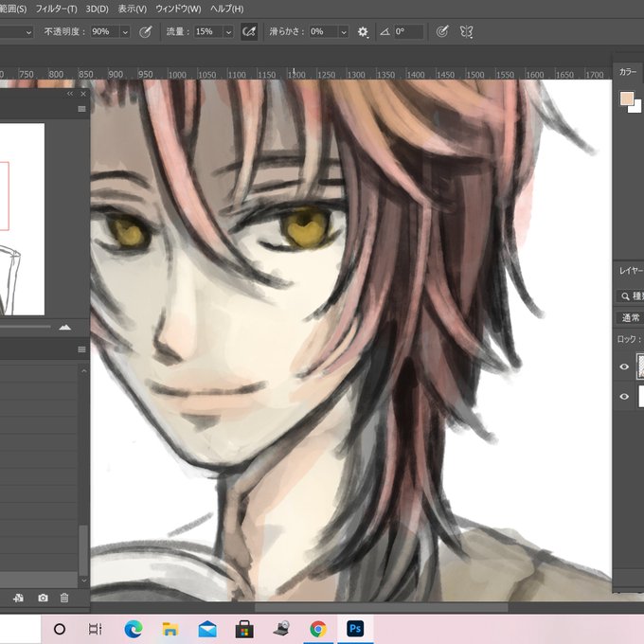Open the ヘルプ(H) menu
Screen dimensions: 644x644
tap(226, 9)
